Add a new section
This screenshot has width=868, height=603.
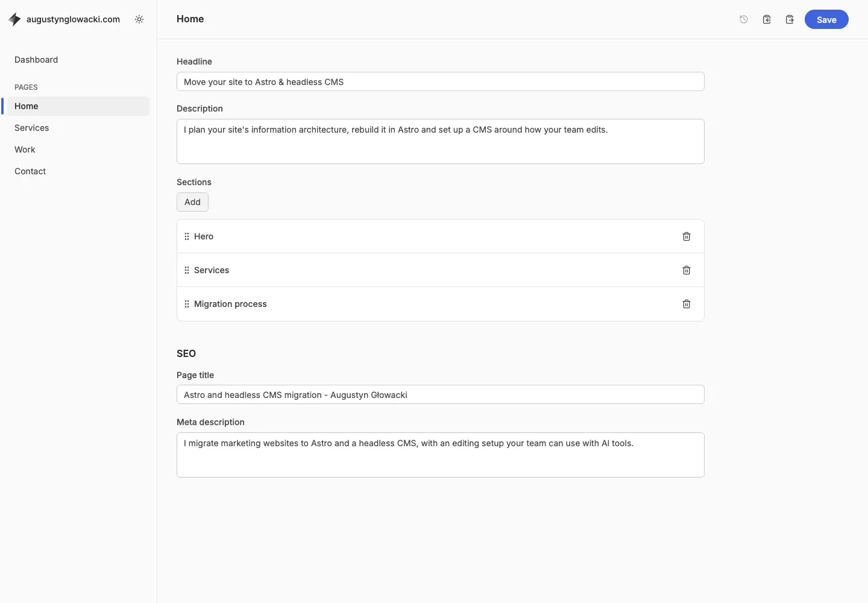[x=192, y=202]
